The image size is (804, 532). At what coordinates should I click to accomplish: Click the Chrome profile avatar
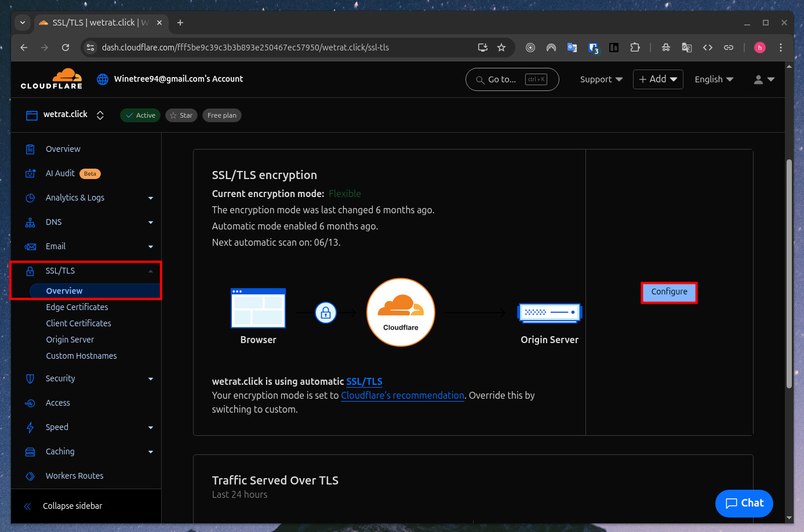tap(760, 48)
